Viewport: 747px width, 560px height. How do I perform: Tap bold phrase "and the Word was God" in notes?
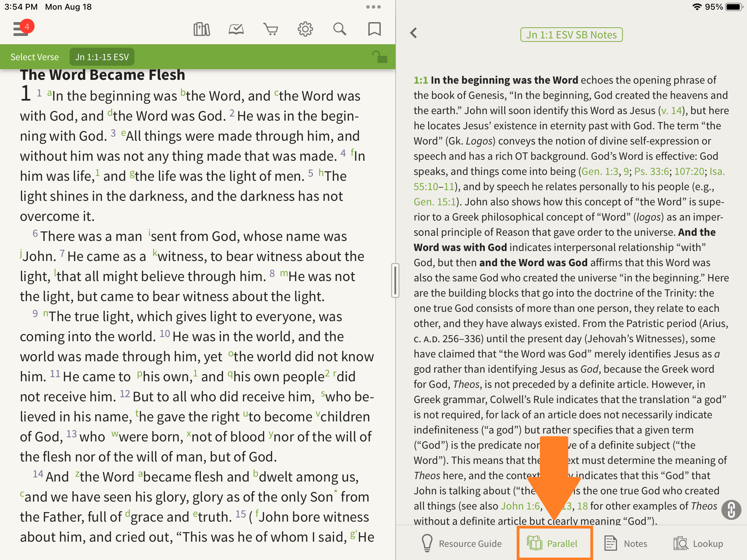(533, 263)
